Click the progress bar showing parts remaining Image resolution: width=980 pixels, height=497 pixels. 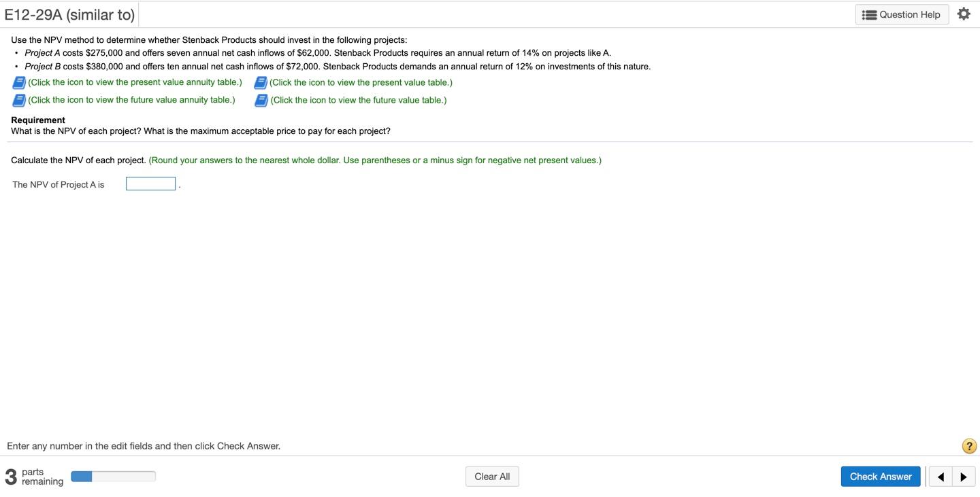(113, 476)
